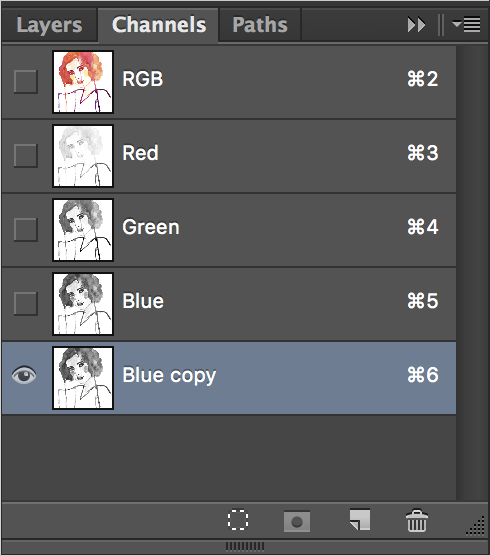Click the Blue copy channel thumbnail
Viewport: 490px width, 556px height.
tap(83, 378)
